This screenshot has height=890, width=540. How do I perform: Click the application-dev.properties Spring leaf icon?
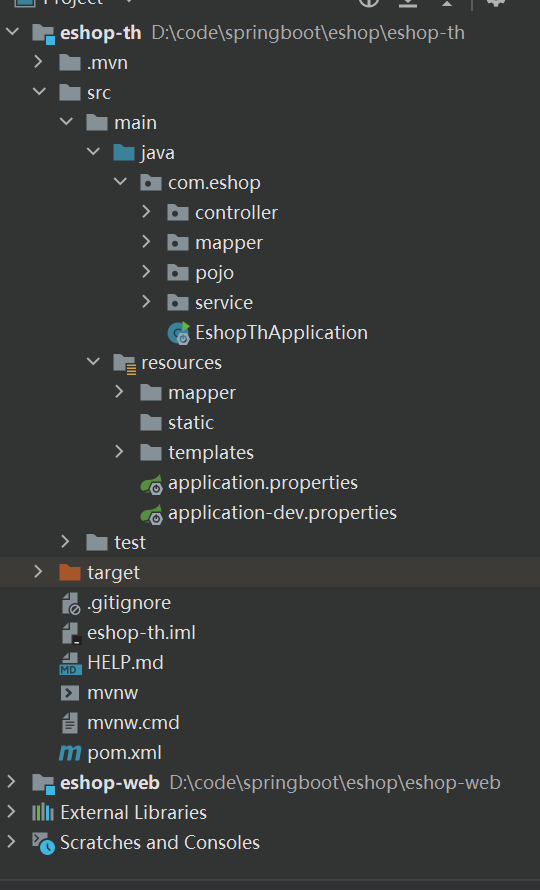coord(152,514)
